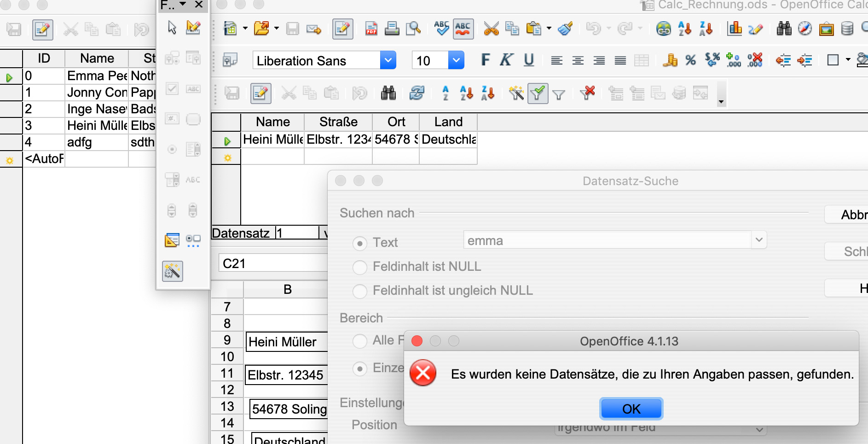The width and height of the screenshot is (868, 444).
Task: Click the Print document icon
Action: click(392, 29)
